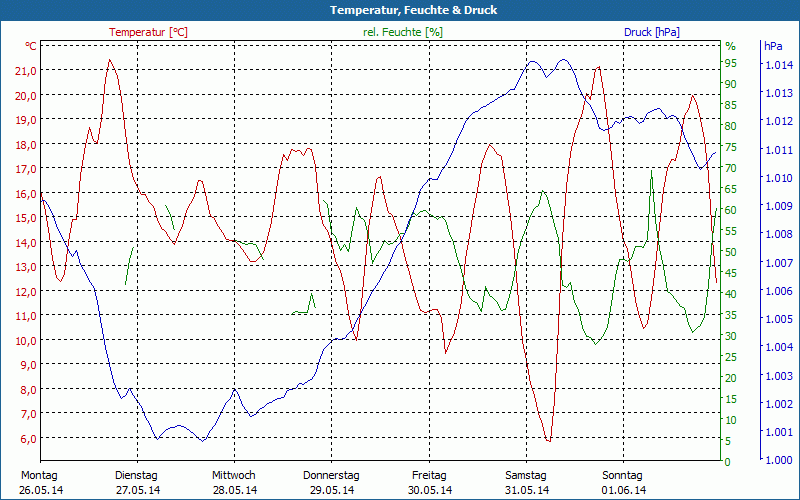Click the 1.008 pressure axis value

pyautogui.click(x=779, y=234)
